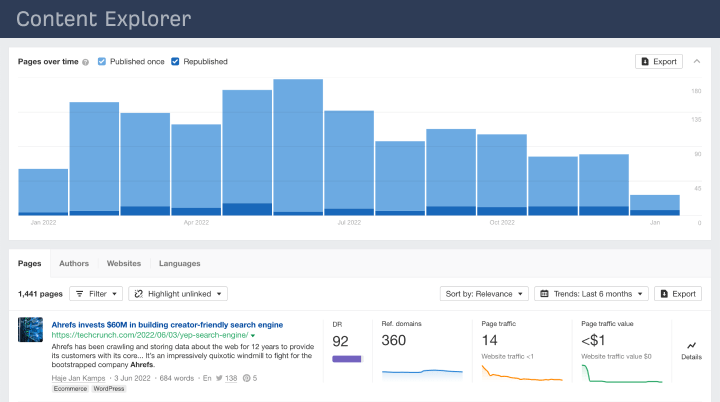
Task: Click the green traffic value trend graph
Action: tap(622, 373)
